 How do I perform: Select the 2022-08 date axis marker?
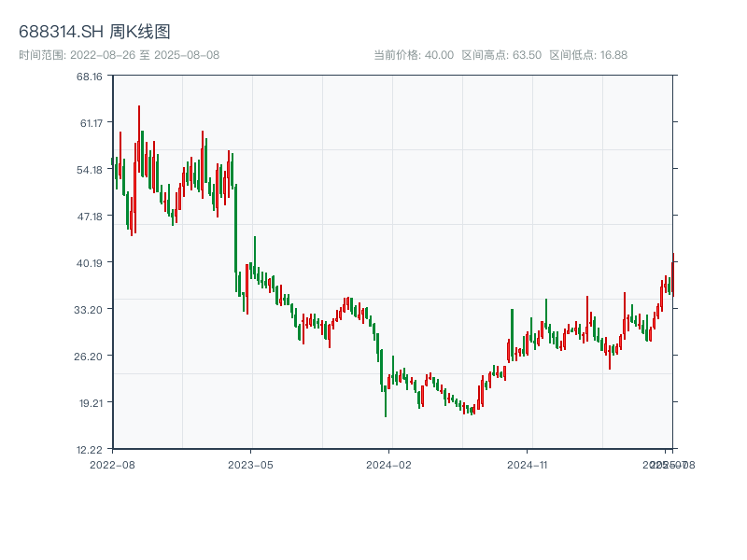point(112,464)
